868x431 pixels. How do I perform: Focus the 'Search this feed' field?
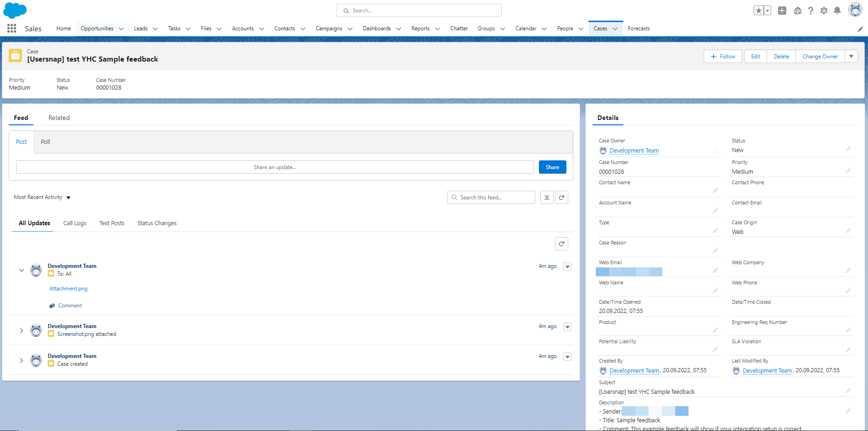click(491, 198)
